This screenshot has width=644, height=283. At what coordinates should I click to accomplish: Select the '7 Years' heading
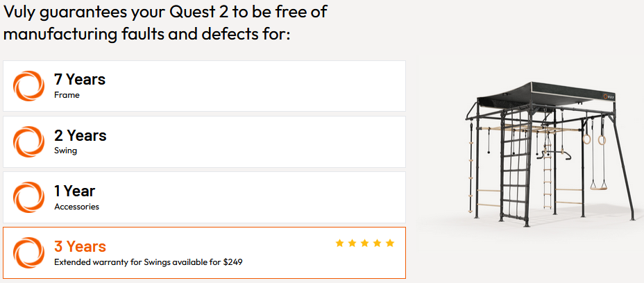[x=80, y=79]
